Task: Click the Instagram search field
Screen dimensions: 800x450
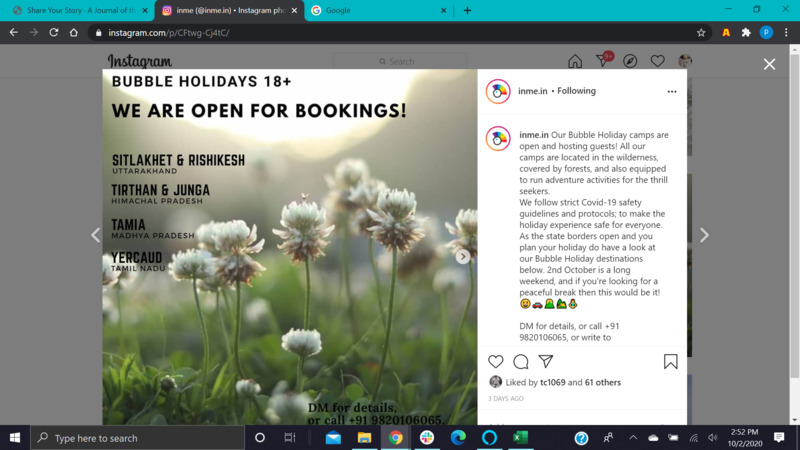Action: [x=400, y=61]
